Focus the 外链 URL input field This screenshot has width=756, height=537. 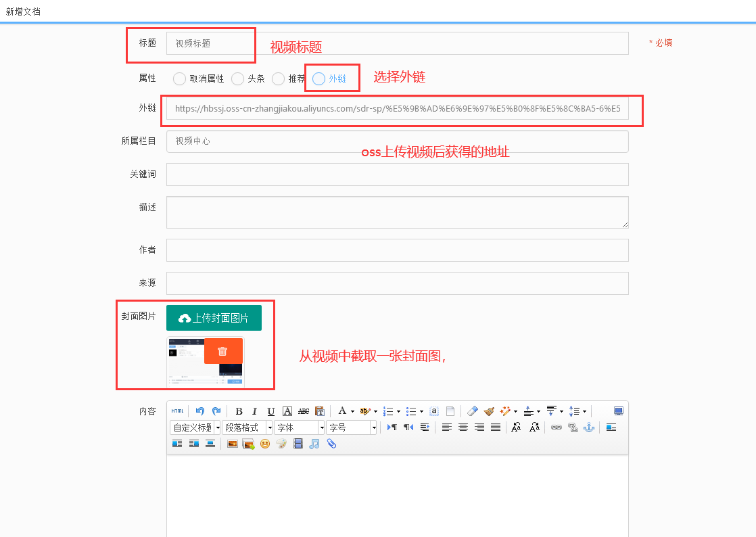coord(398,108)
